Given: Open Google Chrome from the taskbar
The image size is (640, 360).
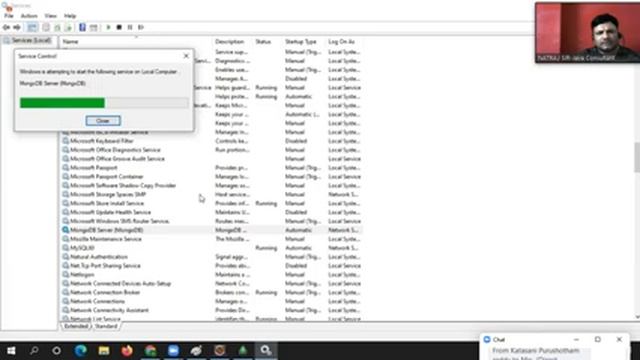Looking at the screenshot, I should (150, 351).
